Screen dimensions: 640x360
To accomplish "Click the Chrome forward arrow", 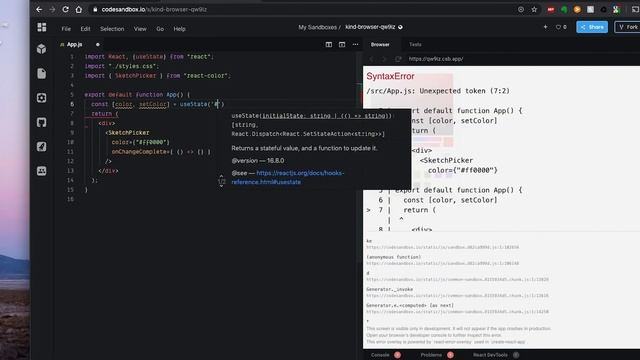I will [x=52, y=9].
